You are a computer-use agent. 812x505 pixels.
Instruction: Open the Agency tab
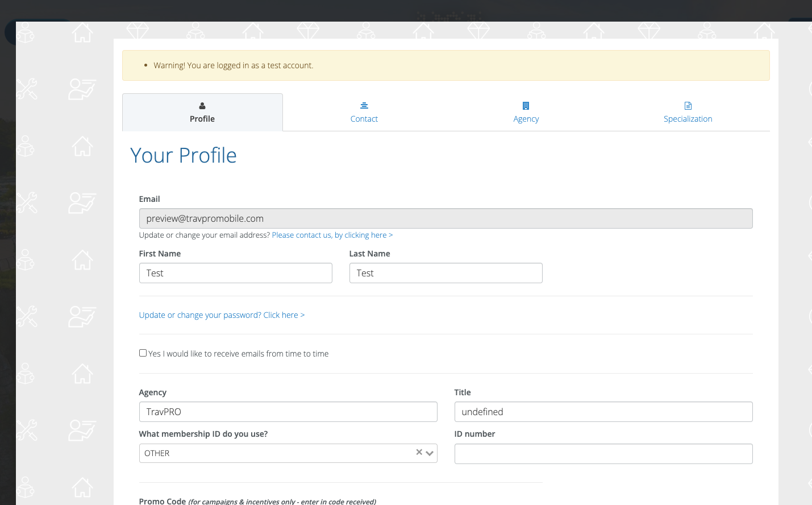click(526, 119)
